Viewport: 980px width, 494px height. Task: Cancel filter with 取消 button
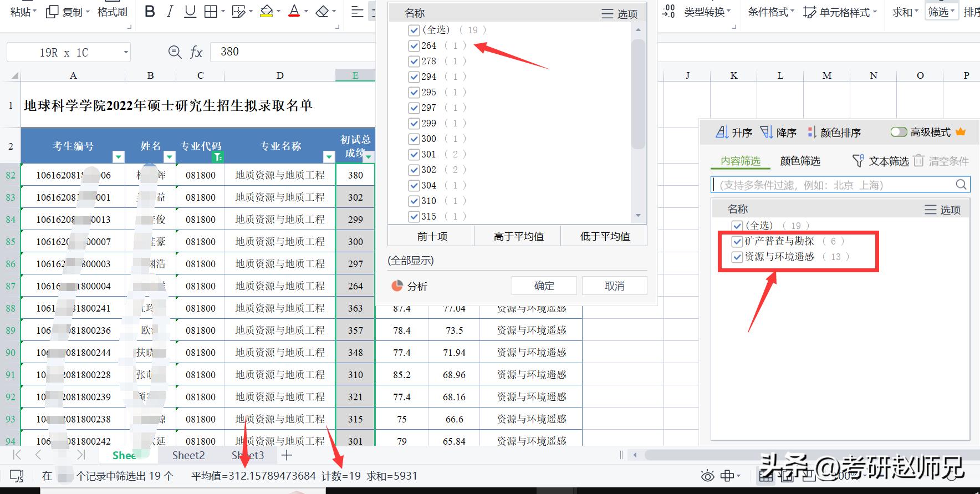[614, 286]
